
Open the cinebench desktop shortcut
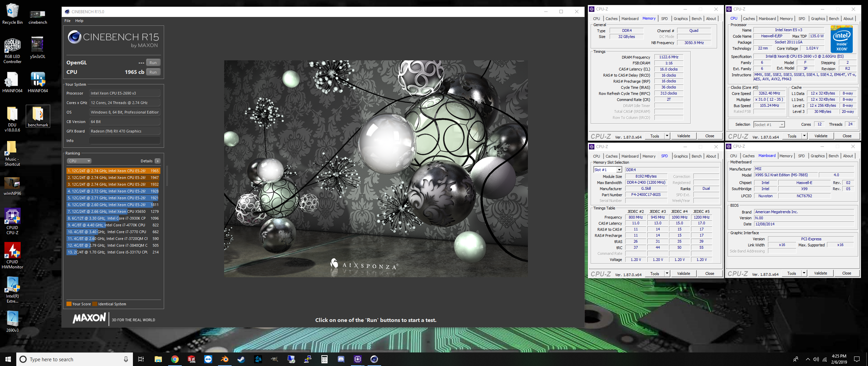click(38, 17)
